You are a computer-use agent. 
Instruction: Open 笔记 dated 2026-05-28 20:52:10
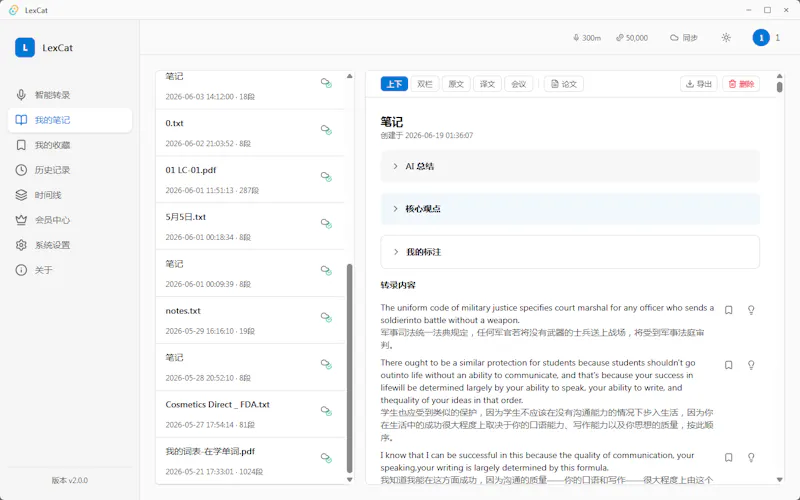(x=250, y=367)
